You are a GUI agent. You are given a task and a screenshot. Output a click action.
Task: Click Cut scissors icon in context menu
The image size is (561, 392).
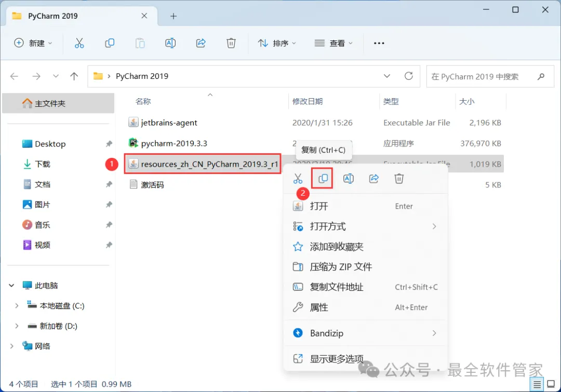click(x=298, y=179)
